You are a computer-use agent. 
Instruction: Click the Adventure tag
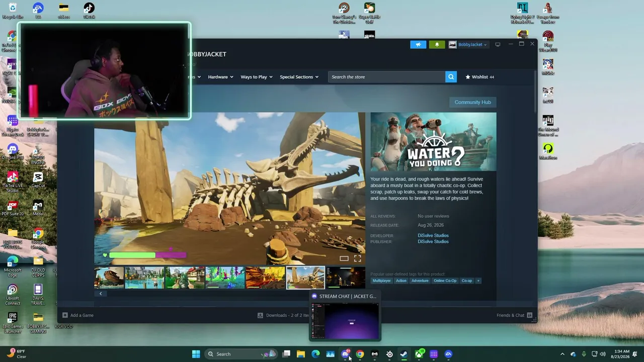point(420,281)
